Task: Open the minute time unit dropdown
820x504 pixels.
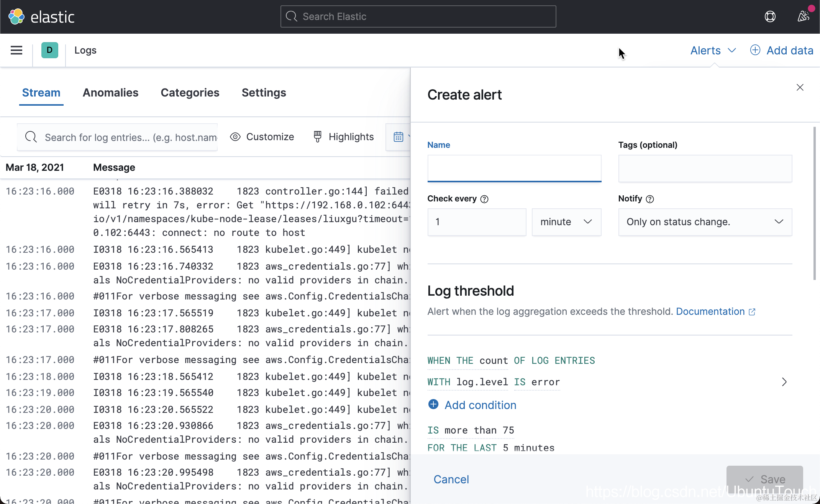Action: click(x=566, y=222)
